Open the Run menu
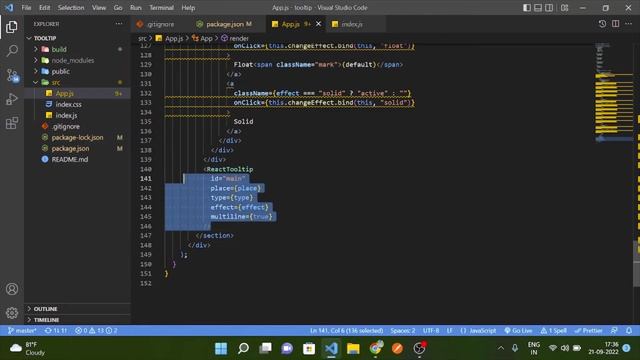The image size is (640, 360). click(x=136, y=7)
